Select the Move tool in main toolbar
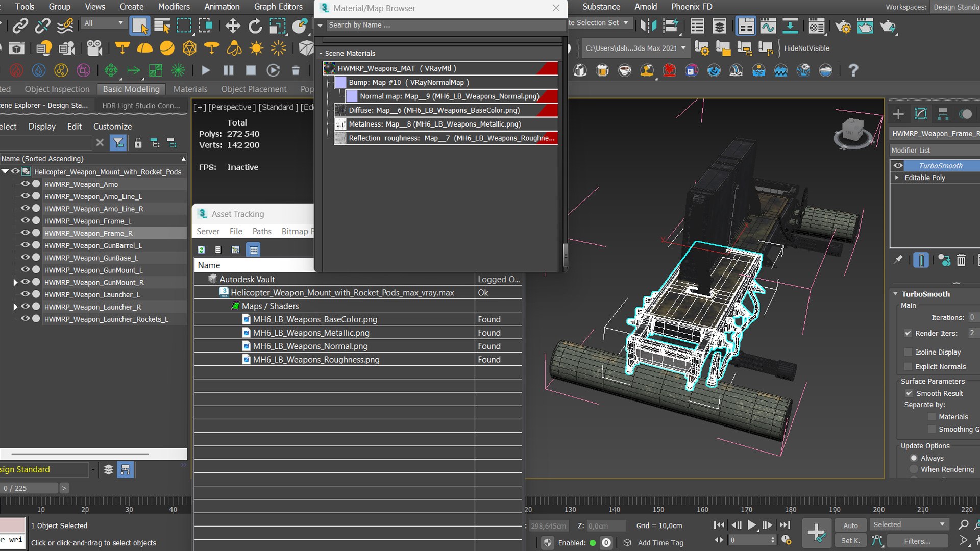Viewport: 980px width, 551px height. click(233, 26)
